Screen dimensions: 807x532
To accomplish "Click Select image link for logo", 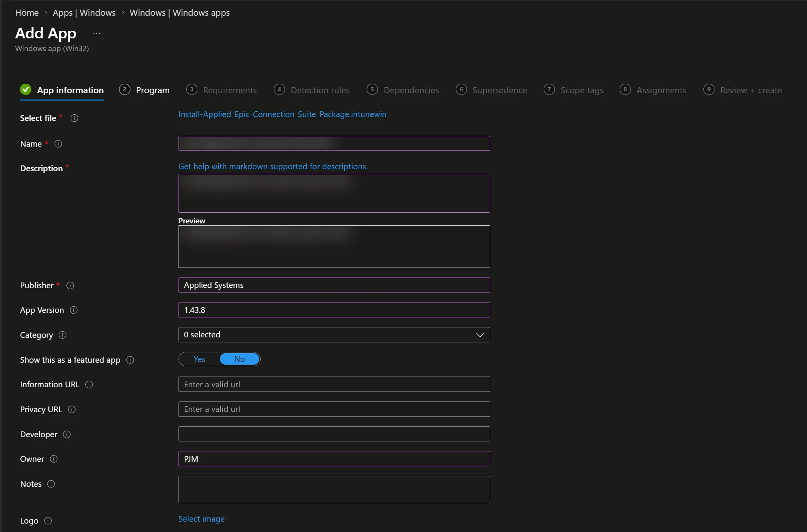I will tap(202, 519).
